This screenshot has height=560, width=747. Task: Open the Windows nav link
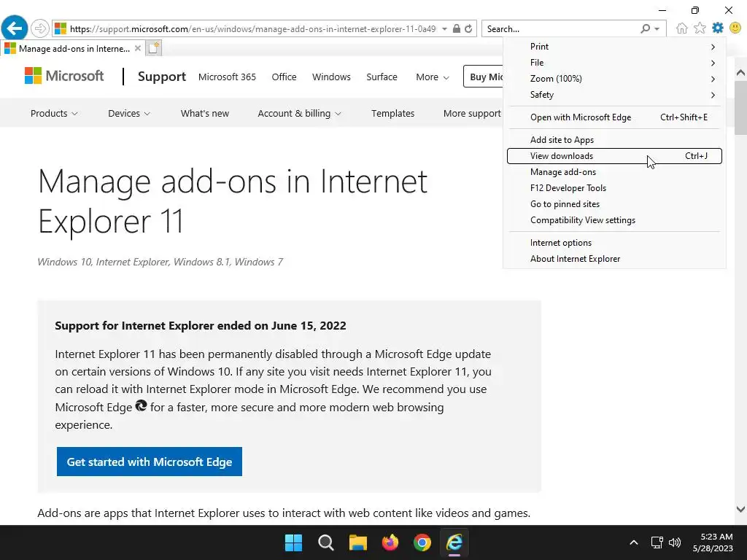point(331,77)
